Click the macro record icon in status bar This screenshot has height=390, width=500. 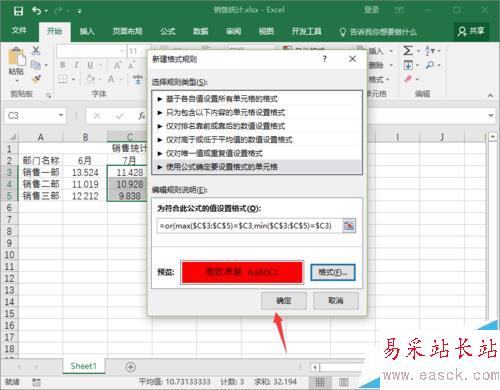[x=36, y=382]
